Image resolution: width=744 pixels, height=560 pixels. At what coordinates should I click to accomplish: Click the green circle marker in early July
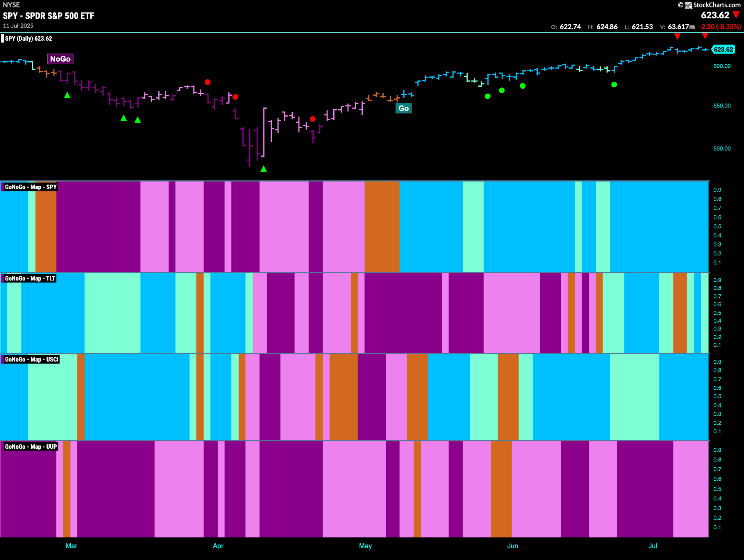[614, 85]
